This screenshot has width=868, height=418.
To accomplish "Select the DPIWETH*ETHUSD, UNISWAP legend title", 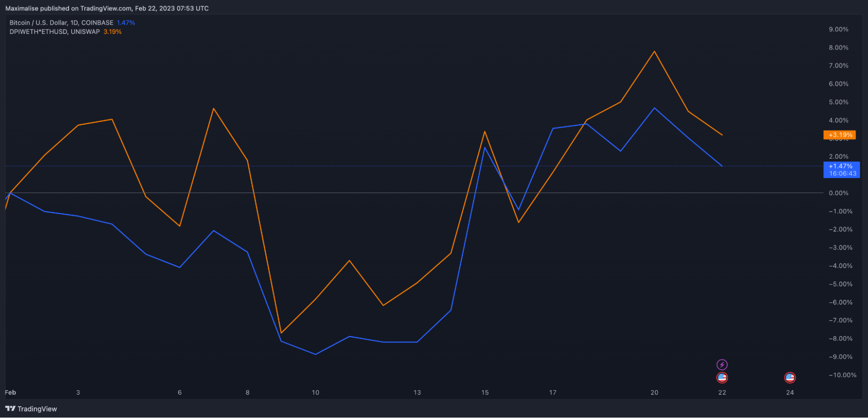I will click(55, 32).
